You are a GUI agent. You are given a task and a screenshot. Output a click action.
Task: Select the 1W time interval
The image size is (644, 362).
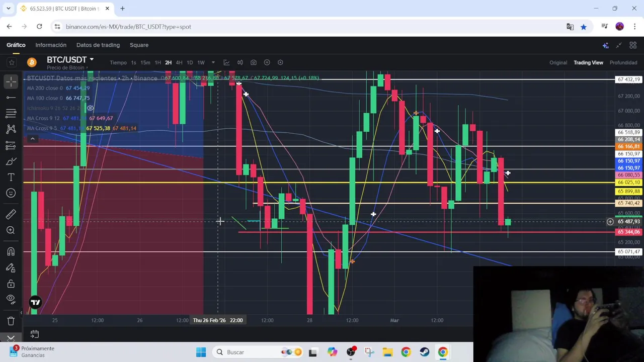[x=201, y=62]
